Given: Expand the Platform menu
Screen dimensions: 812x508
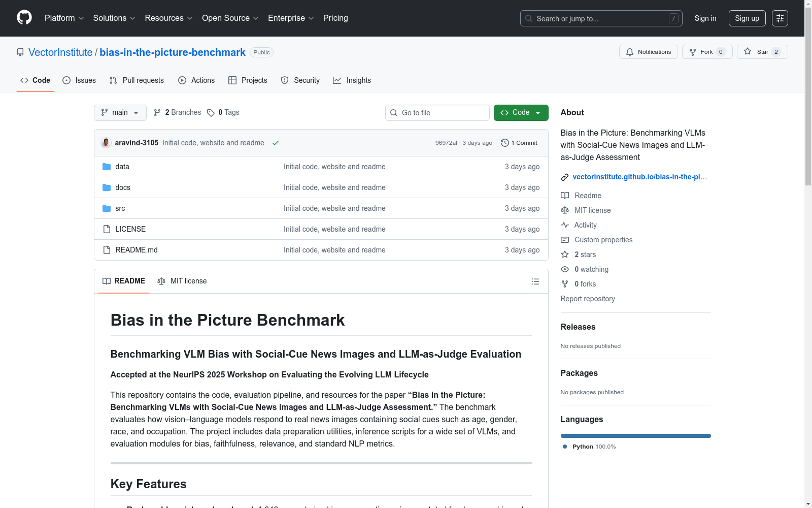Looking at the screenshot, I should [64, 18].
